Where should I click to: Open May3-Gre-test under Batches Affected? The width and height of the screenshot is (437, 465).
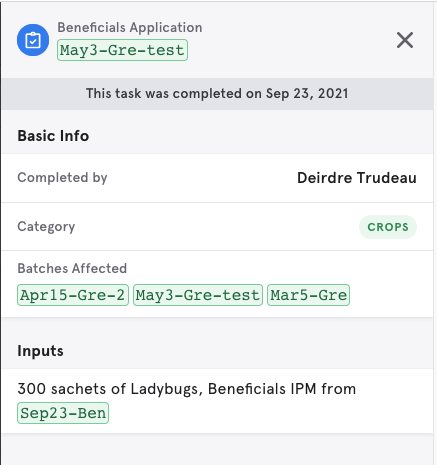pos(198,295)
